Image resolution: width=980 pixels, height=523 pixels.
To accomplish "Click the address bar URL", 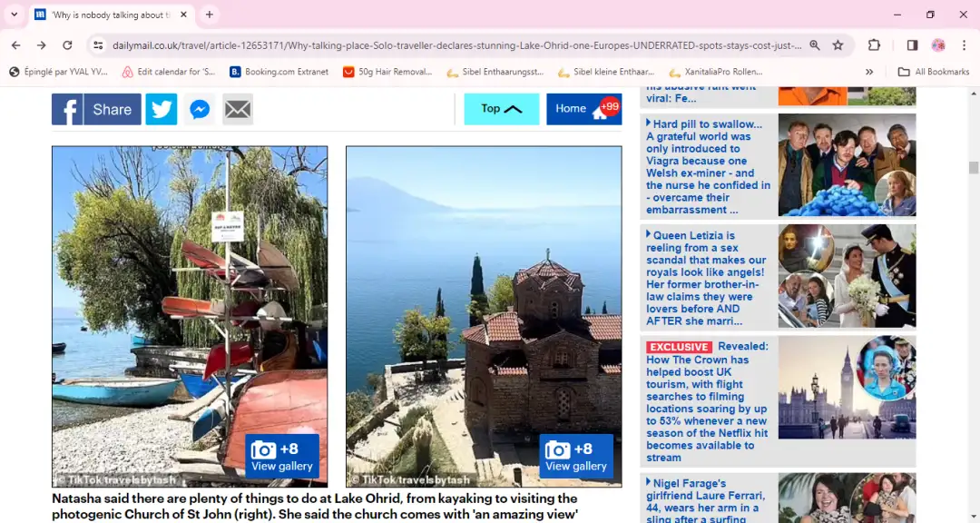I will click(x=456, y=45).
